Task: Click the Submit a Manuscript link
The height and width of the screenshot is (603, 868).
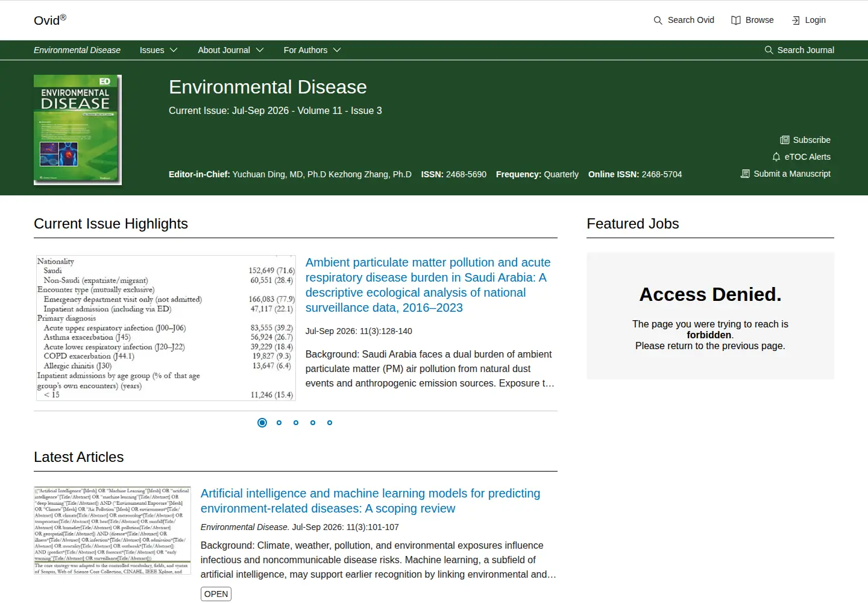Action: [785, 174]
